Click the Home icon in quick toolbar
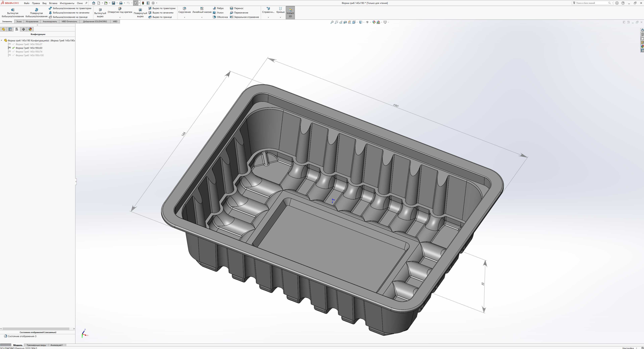 coord(94,3)
